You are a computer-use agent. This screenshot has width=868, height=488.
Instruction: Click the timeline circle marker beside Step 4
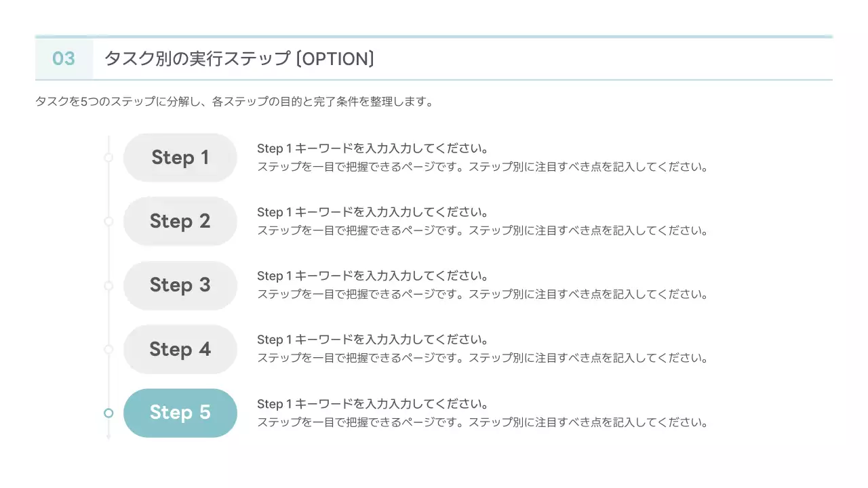(x=108, y=349)
